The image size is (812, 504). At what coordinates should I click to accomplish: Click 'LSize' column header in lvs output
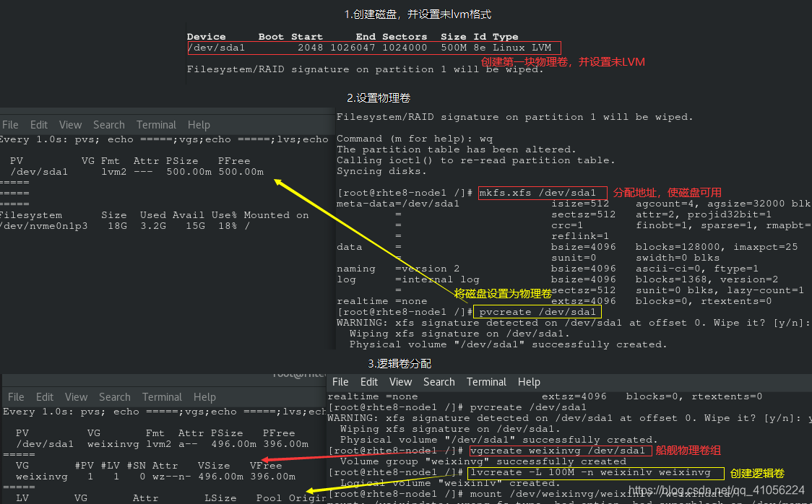click(220, 498)
